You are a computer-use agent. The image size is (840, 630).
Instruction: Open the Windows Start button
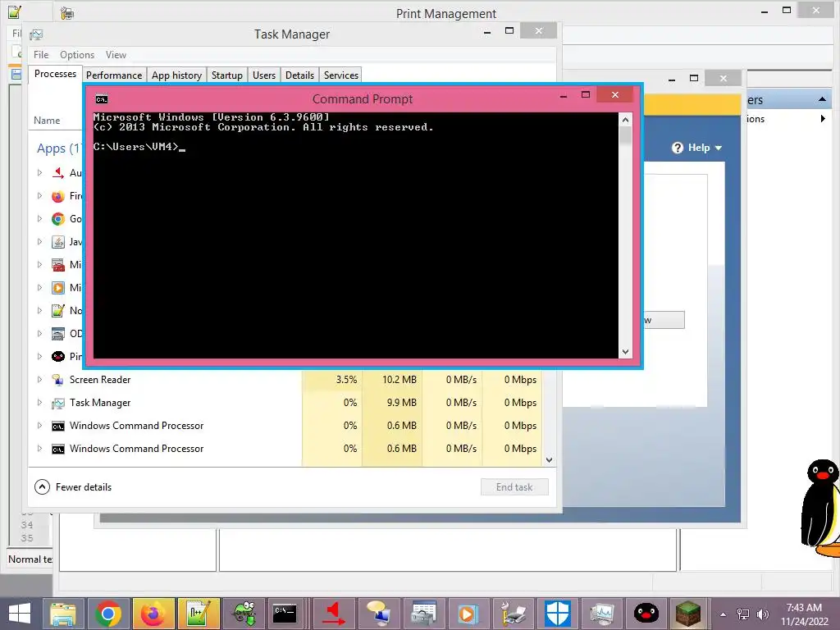20,614
